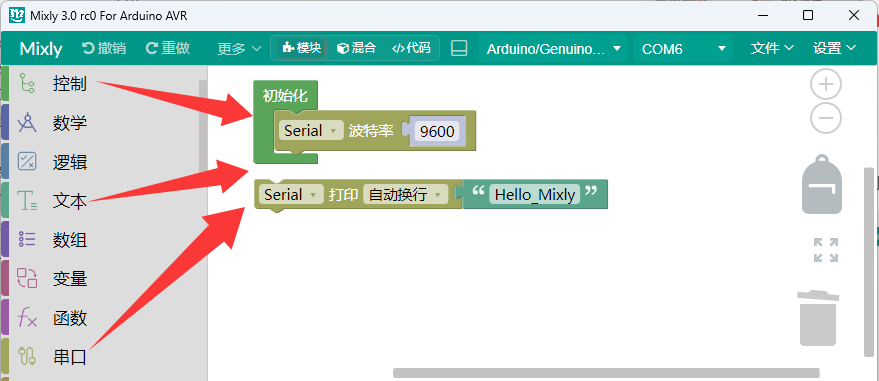879x381 pixels.
Task: Click the Hello_Mixly text field
Action: click(535, 194)
